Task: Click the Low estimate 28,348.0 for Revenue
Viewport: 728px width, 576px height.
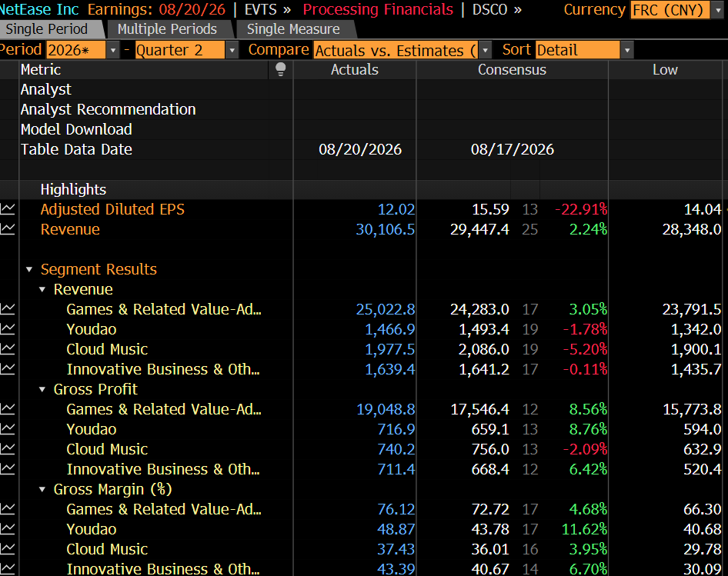Action: [692, 229]
